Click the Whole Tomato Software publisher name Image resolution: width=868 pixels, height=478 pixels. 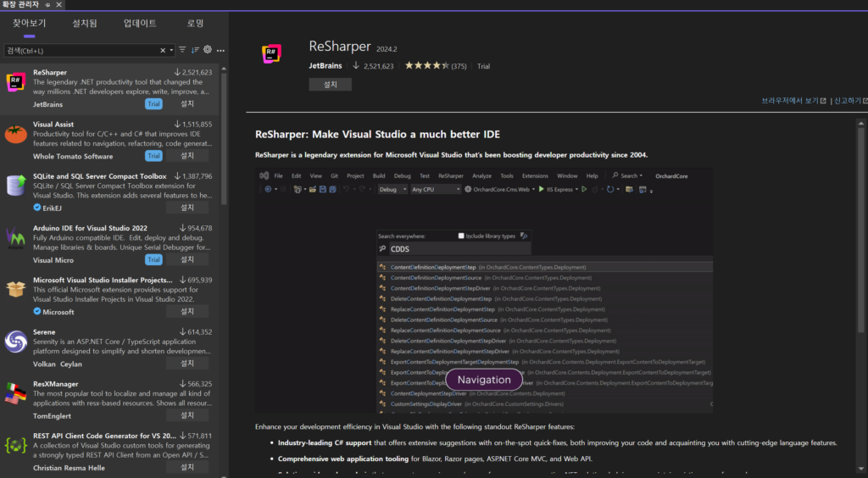pos(73,156)
